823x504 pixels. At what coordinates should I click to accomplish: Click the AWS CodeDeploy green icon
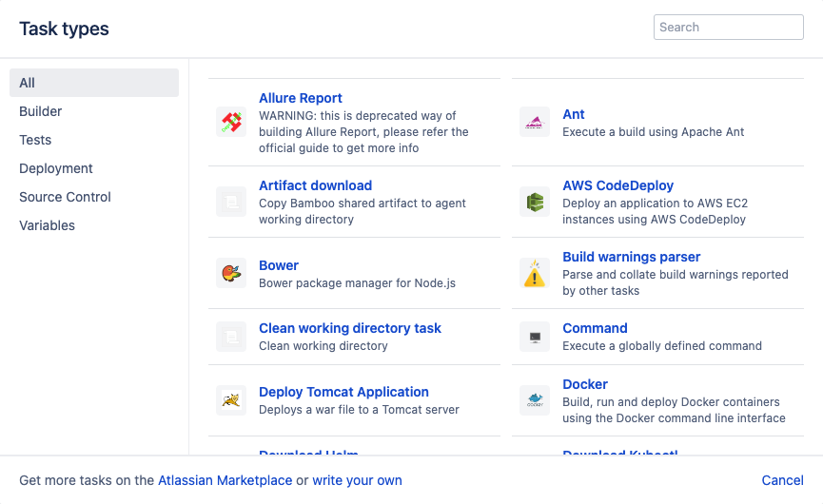(535, 202)
